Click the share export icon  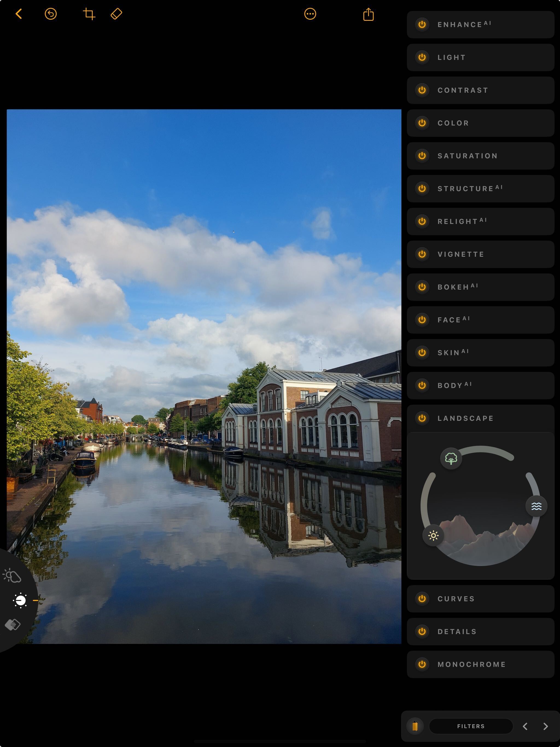click(x=368, y=14)
